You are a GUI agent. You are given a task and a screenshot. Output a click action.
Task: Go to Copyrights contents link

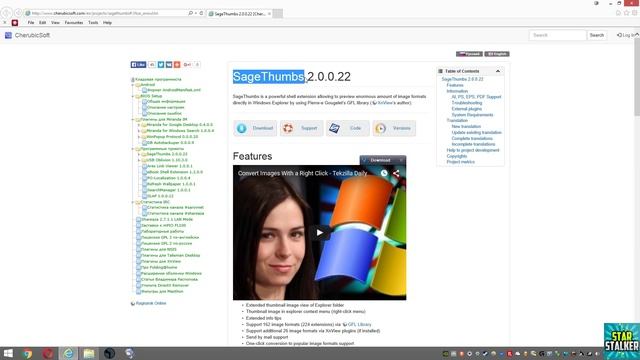click(x=456, y=156)
